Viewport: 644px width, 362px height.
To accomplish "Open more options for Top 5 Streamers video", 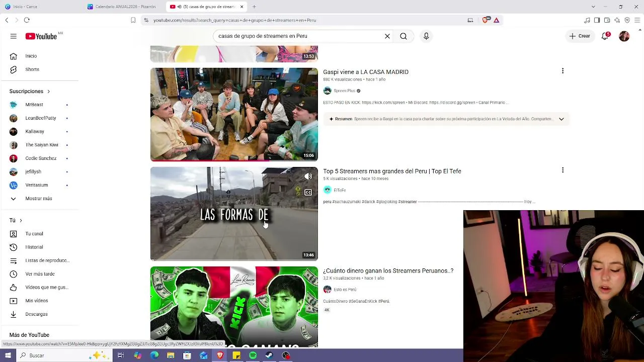I will [562, 170].
